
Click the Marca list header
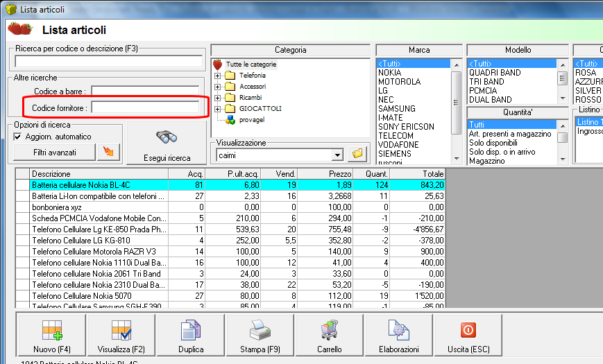(419, 50)
